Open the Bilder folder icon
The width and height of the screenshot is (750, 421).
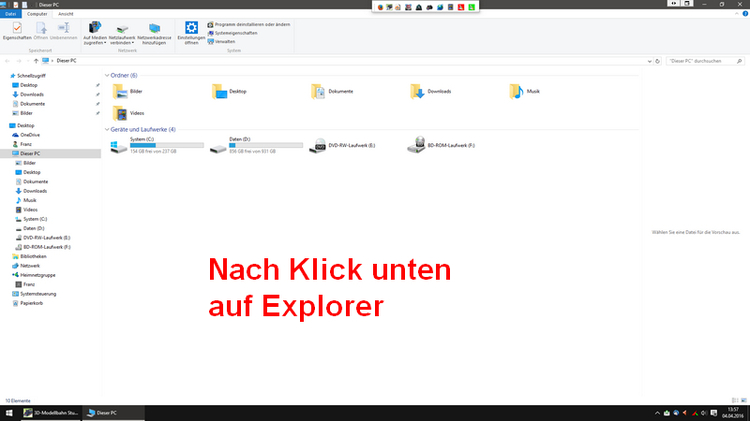pyautogui.click(x=120, y=92)
